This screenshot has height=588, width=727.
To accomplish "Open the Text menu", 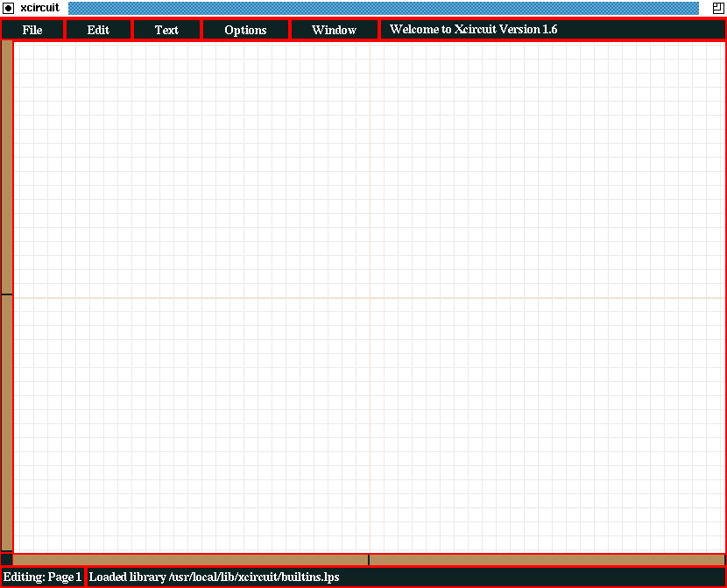I will [x=166, y=30].
